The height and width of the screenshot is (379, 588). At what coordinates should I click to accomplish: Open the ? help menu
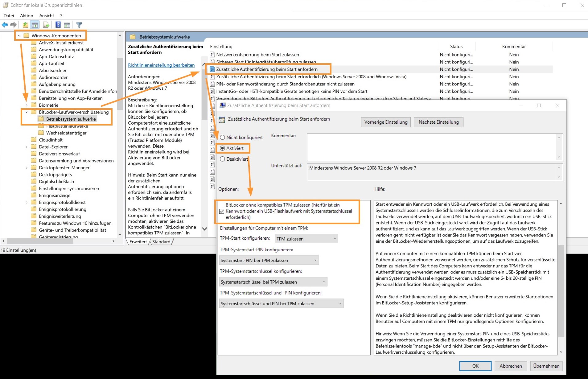(61, 15)
